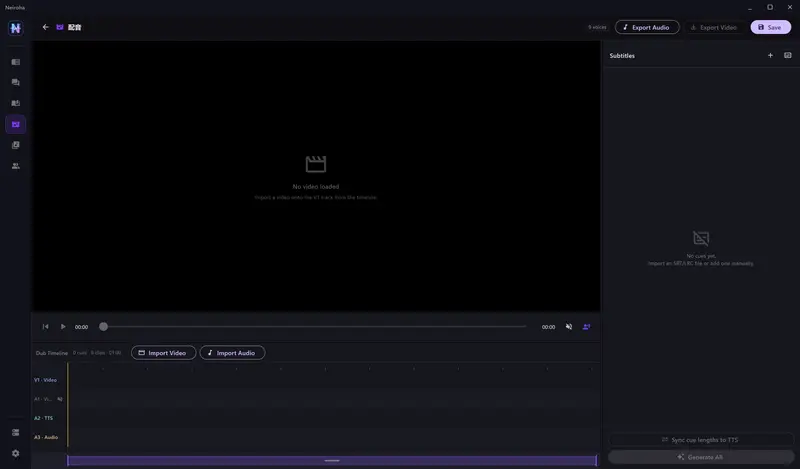This screenshot has width=800, height=469.
Task: Click Import Audio in Dub Timeline
Action: tap(232, 353)
